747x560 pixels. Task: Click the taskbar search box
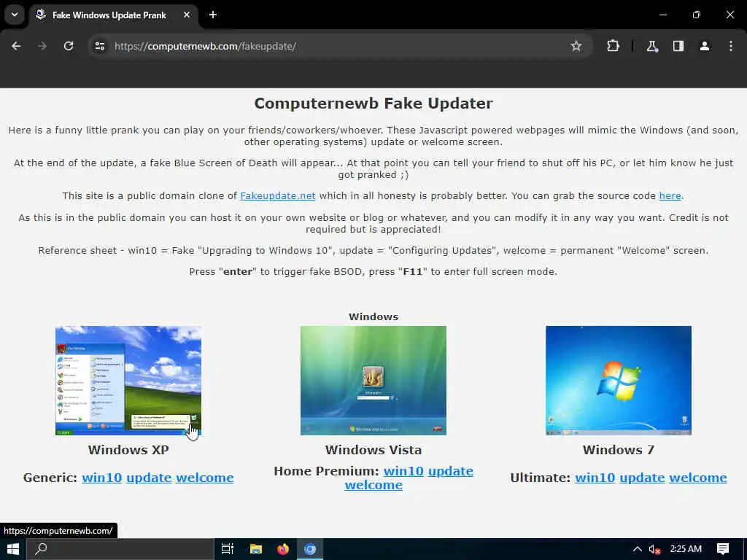click(120, 549)
